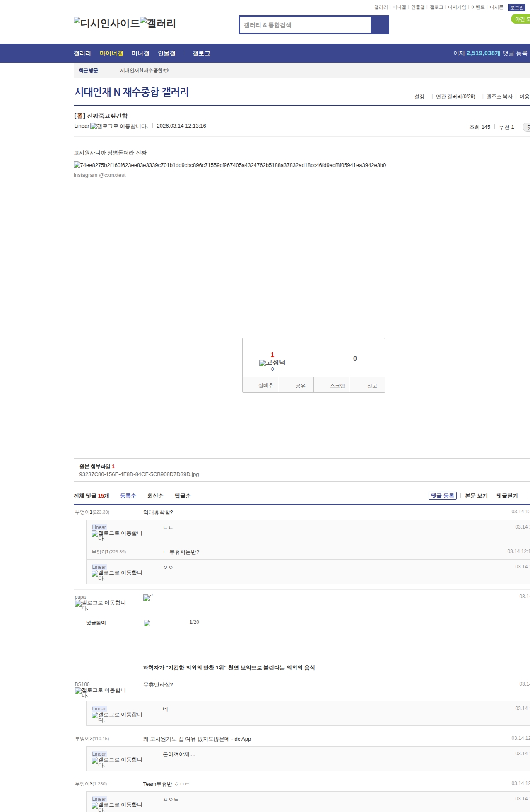Open the 마이너갤 navigation menu
Image resolution: width=530 pixels, height=812 pixels.
111,53
